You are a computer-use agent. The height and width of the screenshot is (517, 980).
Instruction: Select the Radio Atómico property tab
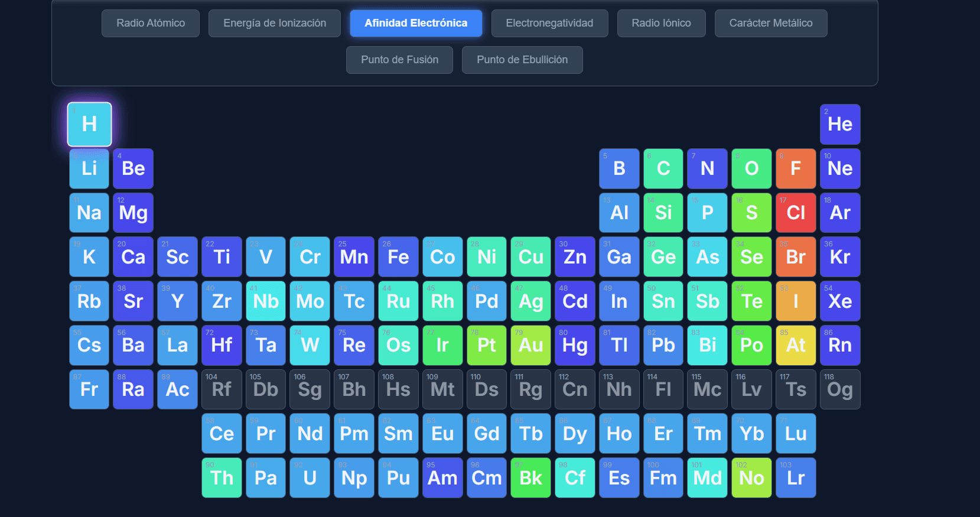(150, 23)
